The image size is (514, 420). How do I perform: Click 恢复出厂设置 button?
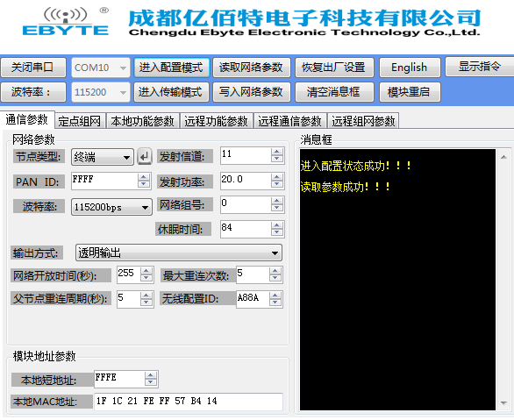334,68
